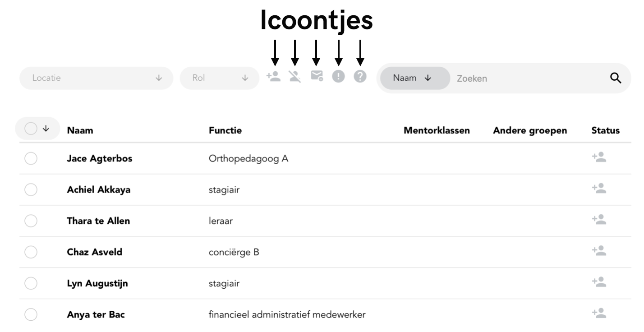The height and width of the screenshot is (332, 644).
Task: Check the row for Lyn Augustijn
Action: tap(31, 283)
